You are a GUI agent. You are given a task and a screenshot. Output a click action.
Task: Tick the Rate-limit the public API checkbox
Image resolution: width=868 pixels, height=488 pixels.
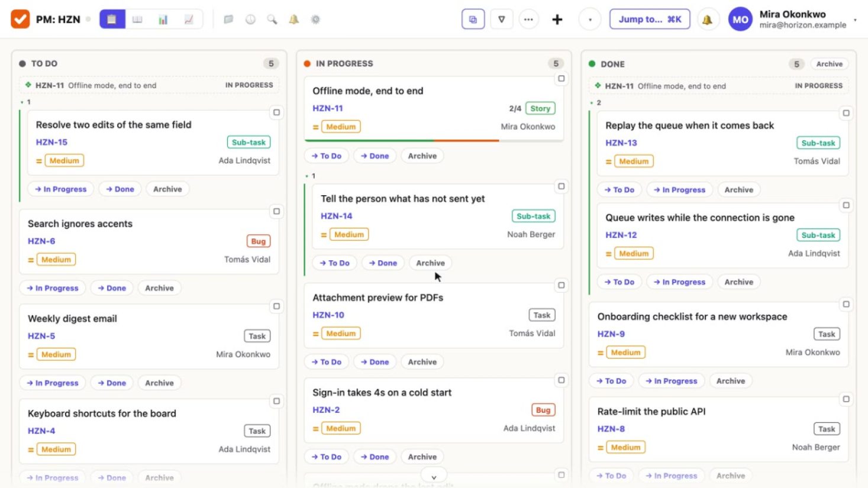tap(846, 399)
